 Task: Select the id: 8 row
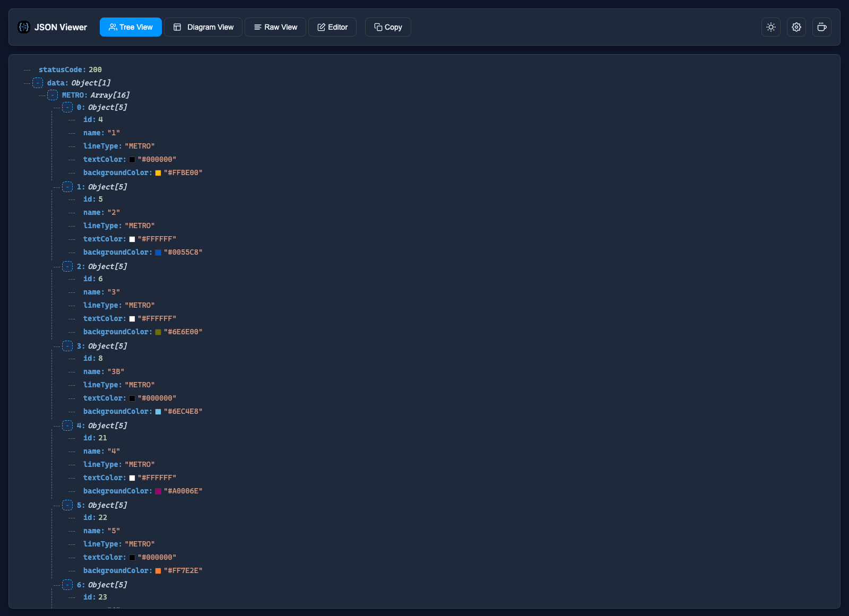click(x=93, y=358)
